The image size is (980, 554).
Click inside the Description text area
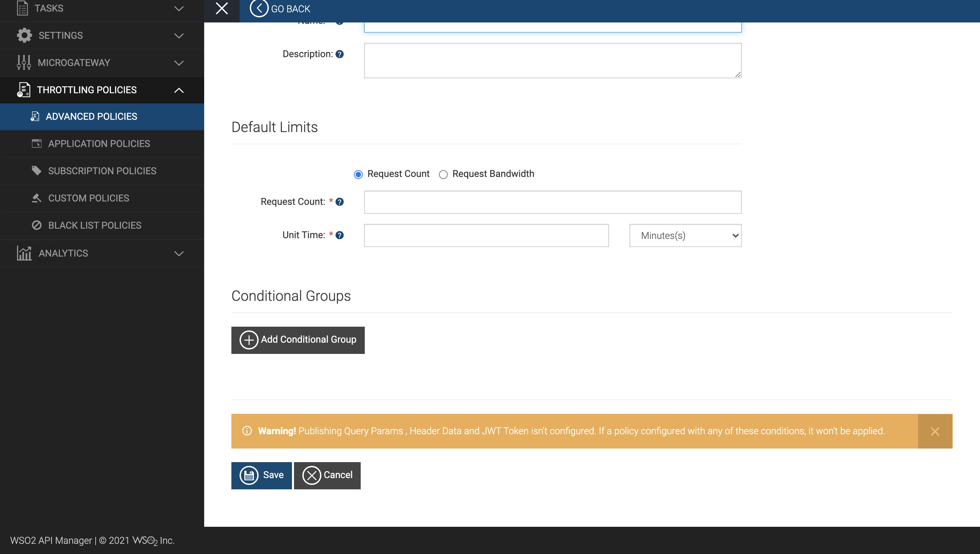coord(552,61)
